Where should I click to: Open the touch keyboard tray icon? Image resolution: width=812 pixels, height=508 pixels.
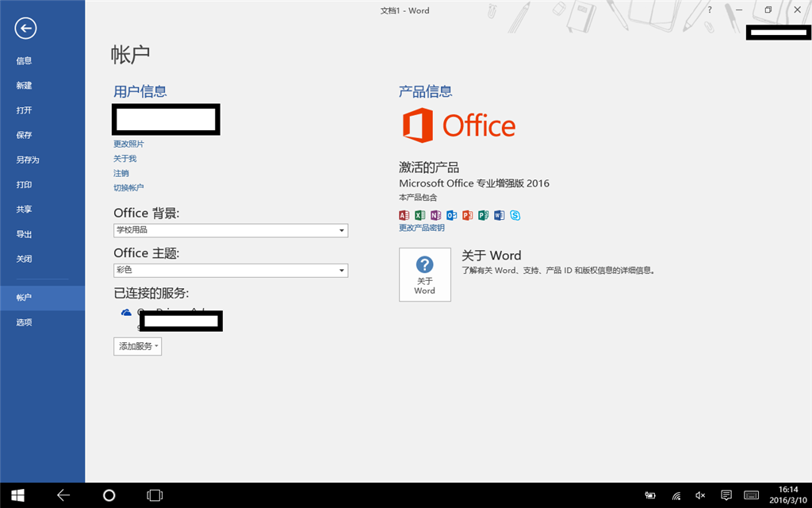(752, 495)
